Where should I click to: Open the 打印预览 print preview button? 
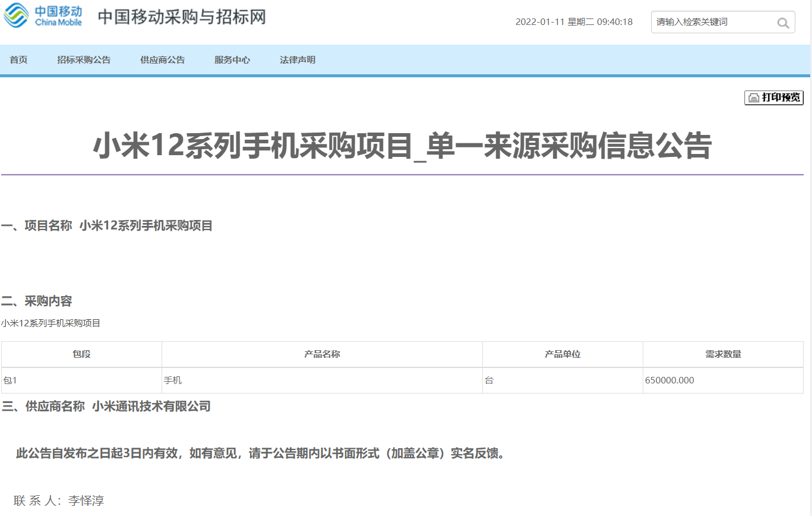click(x=774, y=97)
